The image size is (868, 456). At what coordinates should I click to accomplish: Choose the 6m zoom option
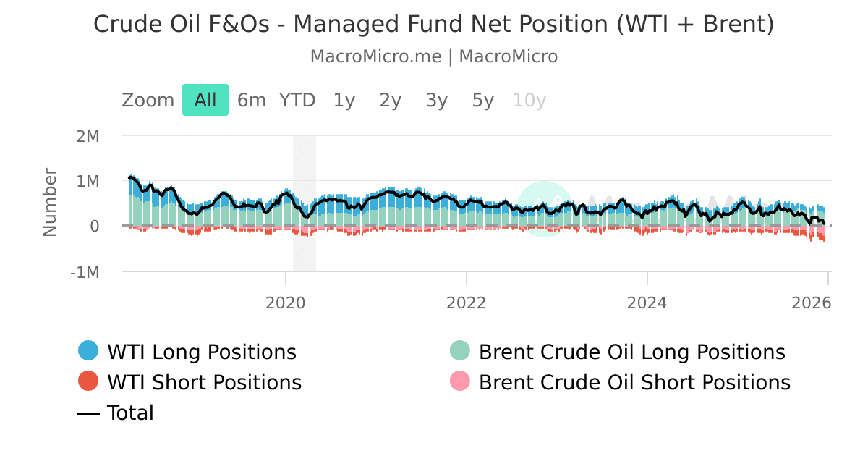click(251, 100)
